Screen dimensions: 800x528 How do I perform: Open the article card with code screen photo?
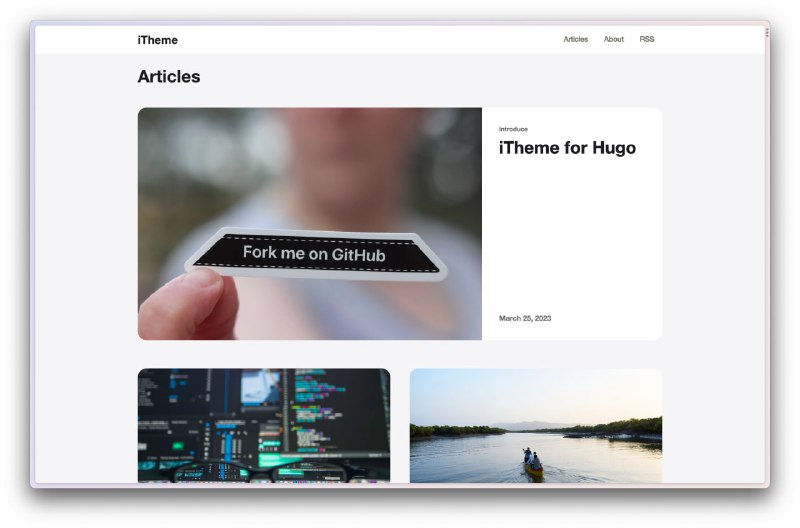[264, 425]
